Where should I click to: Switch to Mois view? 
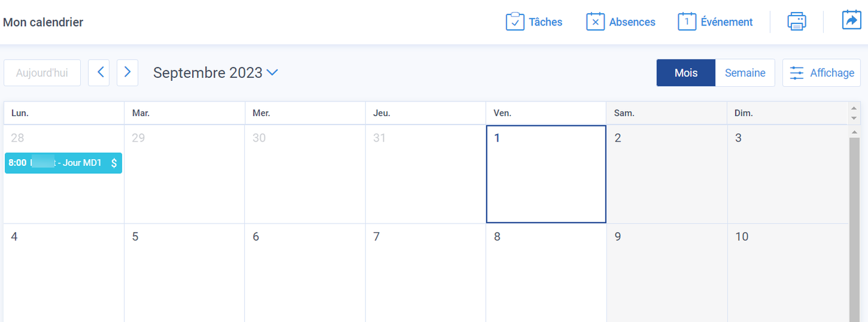686,73
